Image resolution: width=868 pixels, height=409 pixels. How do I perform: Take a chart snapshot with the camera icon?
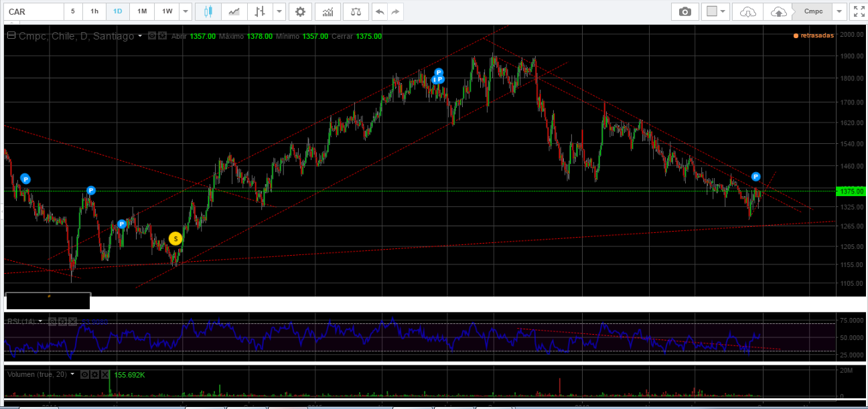click(684, 11)
